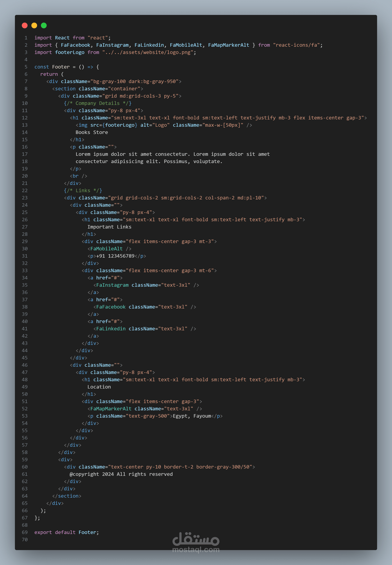Screen dimensions: 392x565
Task: Click the FaMobileAlt component tag
Action: pos(106,249)
